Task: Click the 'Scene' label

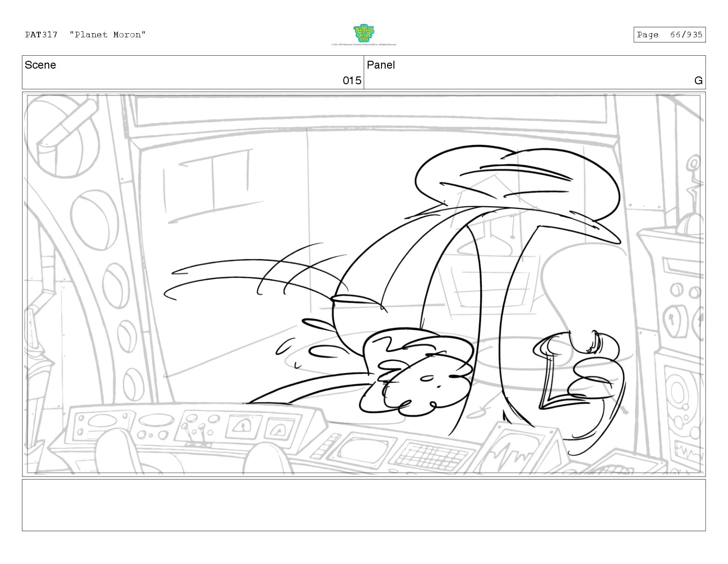Action: pyautogui.click(x=40, y=65)
